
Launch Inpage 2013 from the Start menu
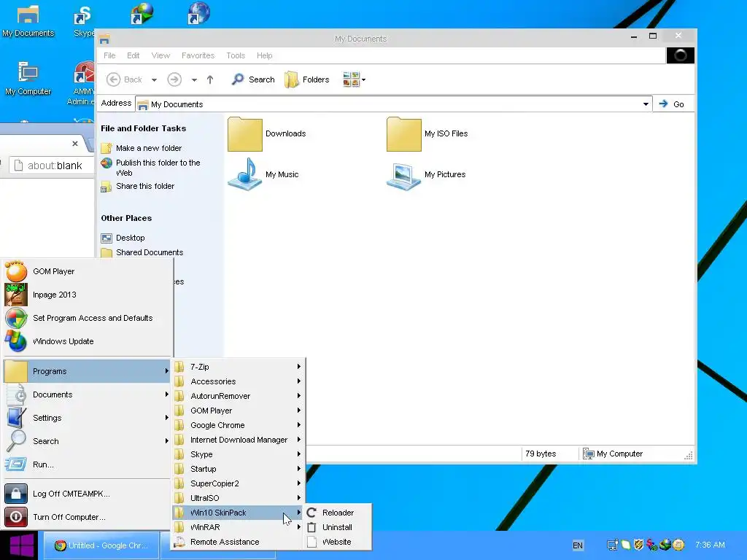pyautogui.click(x=88, y=295)
